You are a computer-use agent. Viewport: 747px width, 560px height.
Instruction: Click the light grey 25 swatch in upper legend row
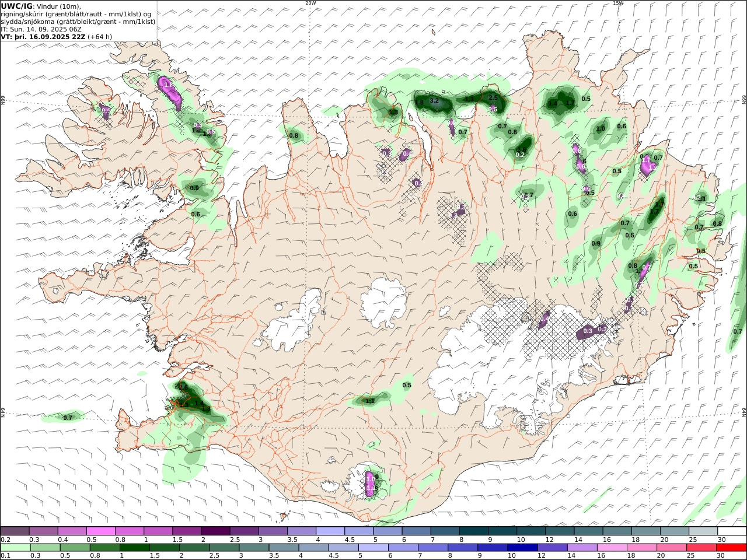(x=703, y=531)
